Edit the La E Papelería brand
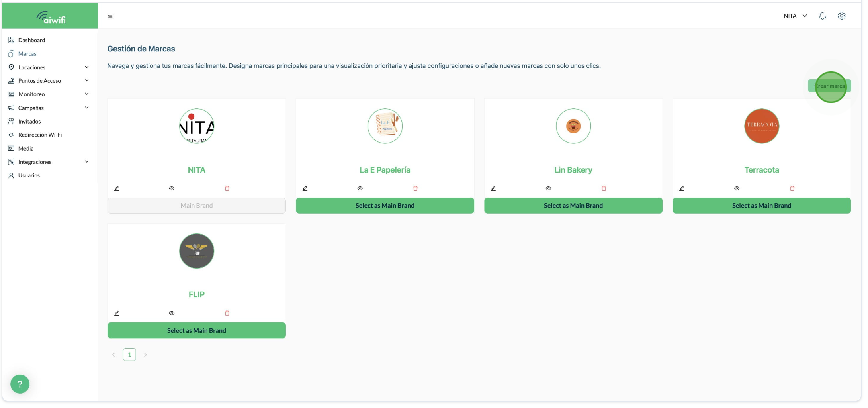 click(305, 188)
